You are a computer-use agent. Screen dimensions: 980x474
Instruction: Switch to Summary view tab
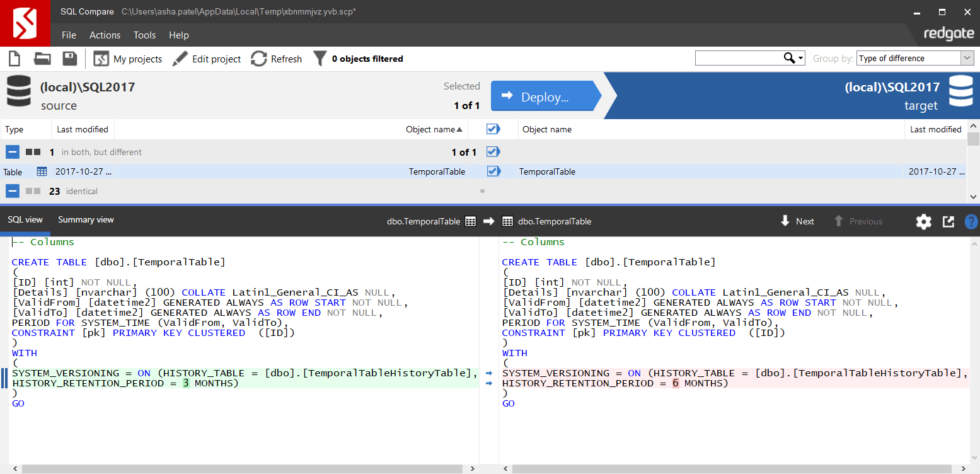(x=86, y=220)
